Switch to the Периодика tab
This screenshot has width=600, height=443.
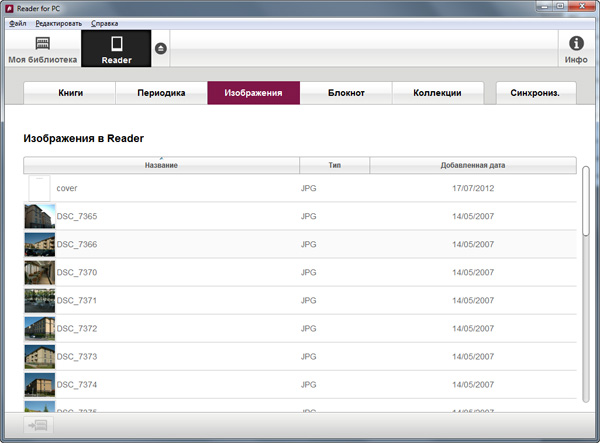pyautogui.click(x=160, y=93)
